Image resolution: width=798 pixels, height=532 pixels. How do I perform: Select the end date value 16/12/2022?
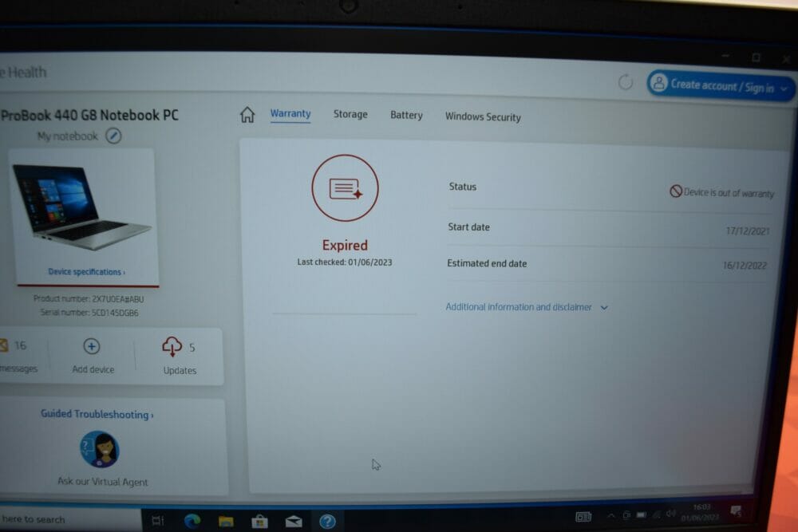tap(745, 266)
